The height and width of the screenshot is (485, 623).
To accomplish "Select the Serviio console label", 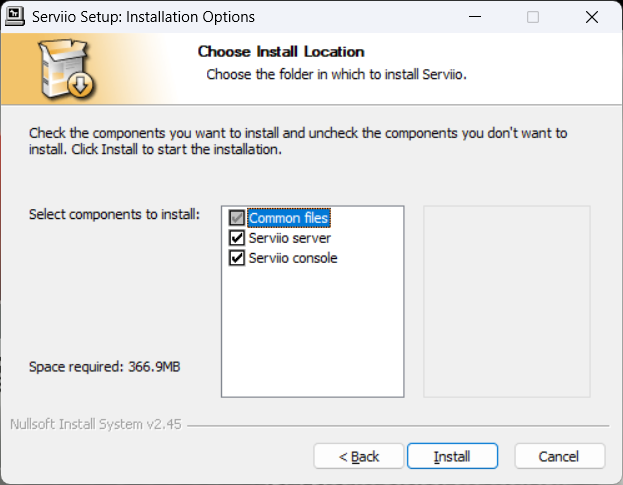I will point(293,258).
